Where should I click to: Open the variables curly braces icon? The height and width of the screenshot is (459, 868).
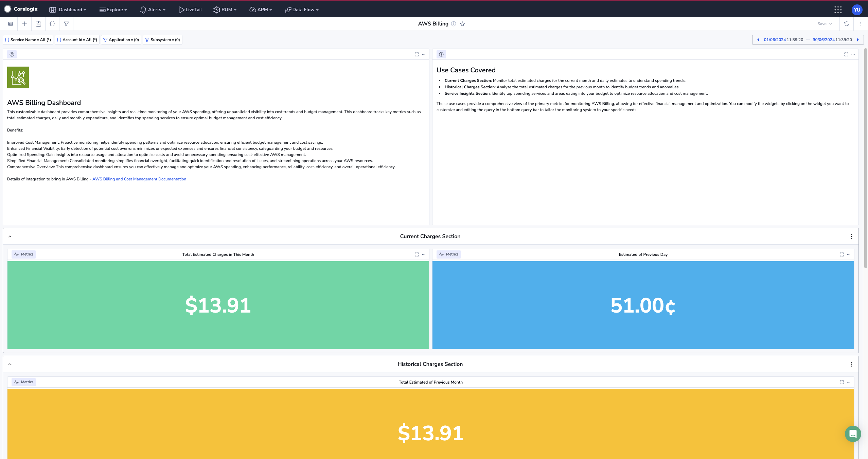tap(52, 24)
